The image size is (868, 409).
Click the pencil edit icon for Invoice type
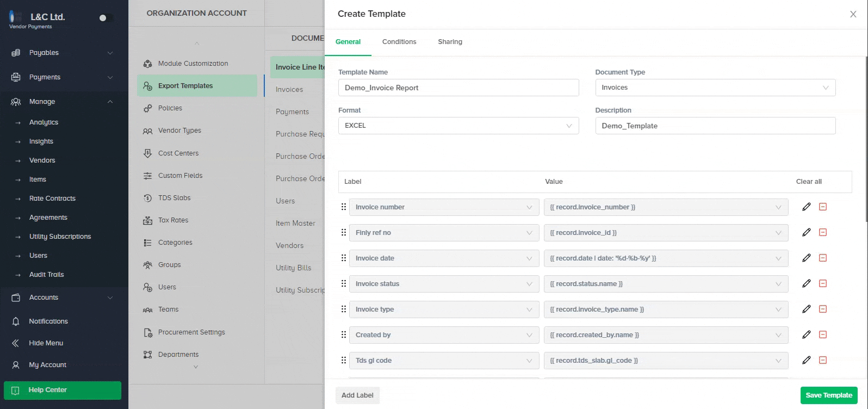[807, 309]
